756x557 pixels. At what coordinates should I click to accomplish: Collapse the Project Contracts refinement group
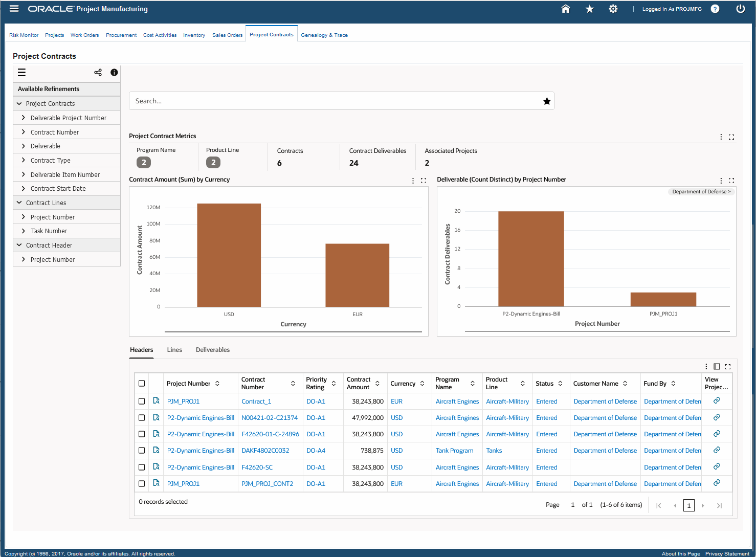[19, 103]
